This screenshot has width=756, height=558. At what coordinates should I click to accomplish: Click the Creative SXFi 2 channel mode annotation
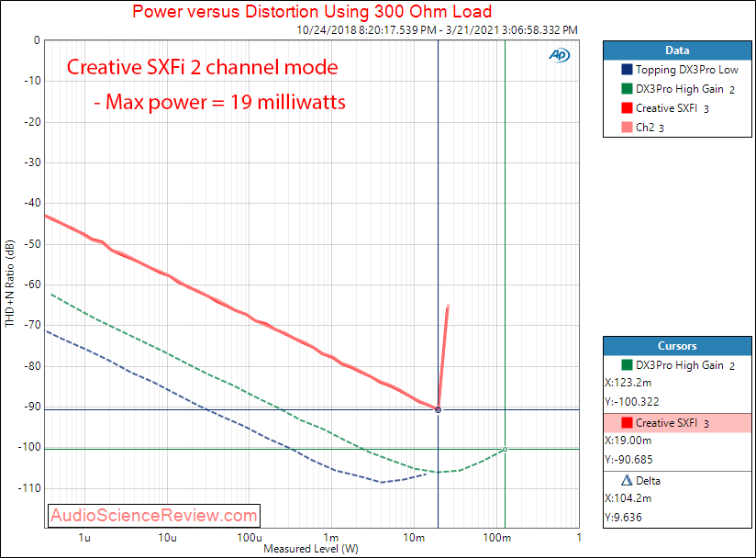coord(202,67)
